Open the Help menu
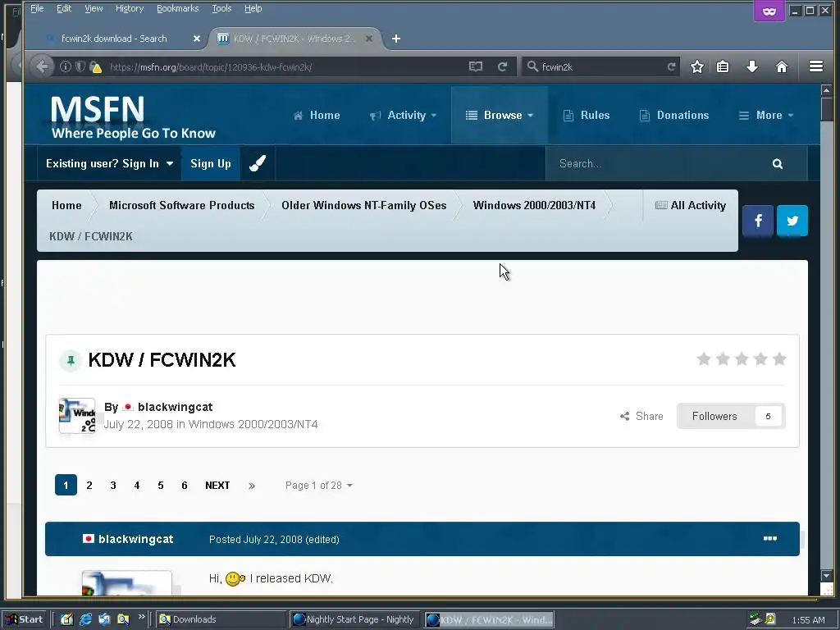Screen dimensions: 840x630 click(x=253, y=8)
